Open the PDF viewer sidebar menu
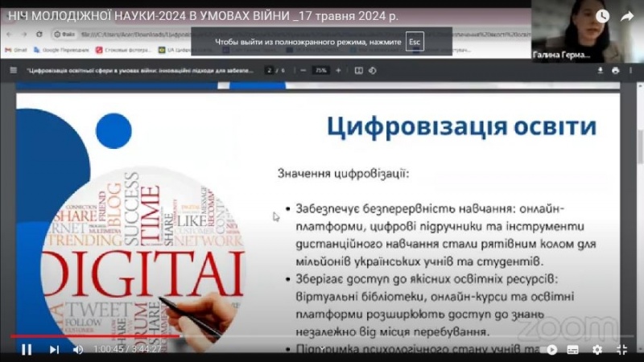 [x=13, y=70]
